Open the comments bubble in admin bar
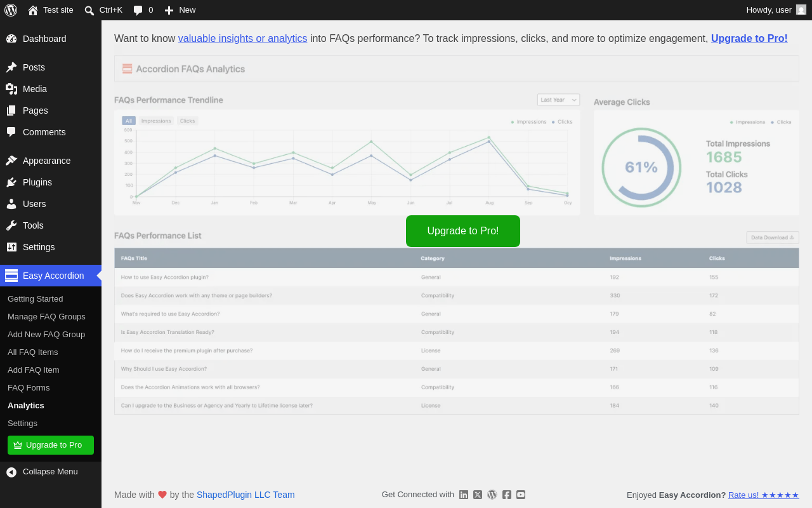 click(x=138, y=10)
